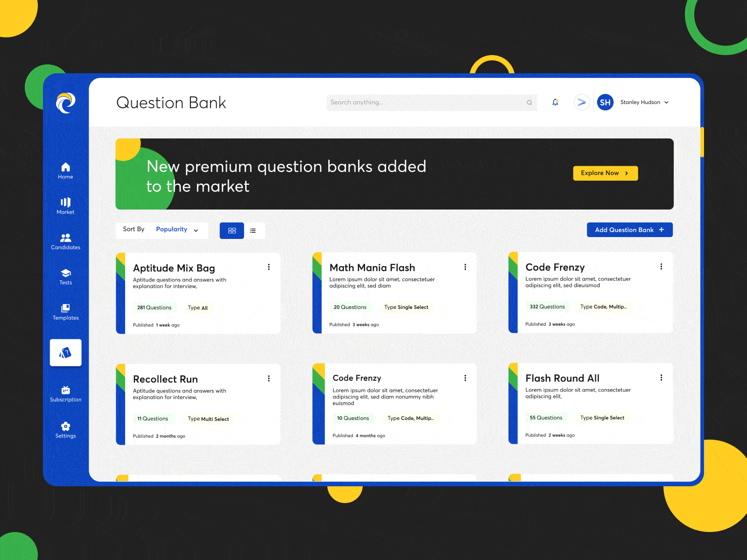The image size is (747, 560).
Task: Open options menu for Math Mania Flash
Action: (465, 267)
